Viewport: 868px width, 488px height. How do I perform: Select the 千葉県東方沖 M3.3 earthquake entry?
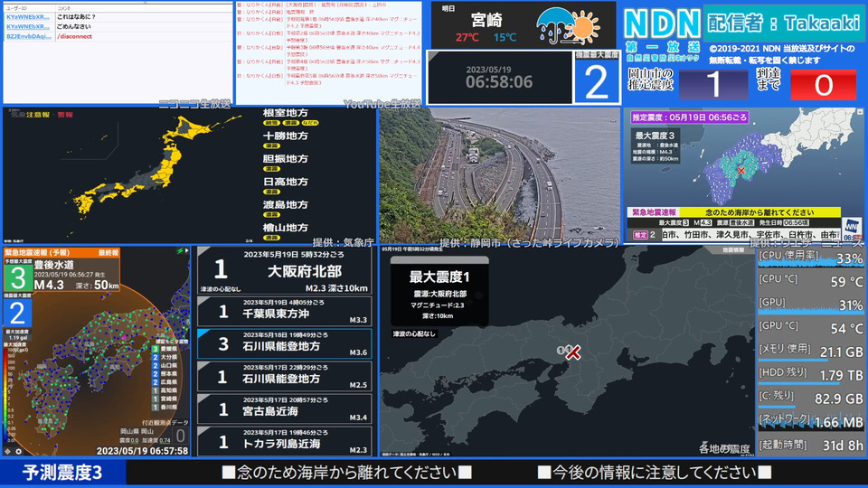point(285,311)
